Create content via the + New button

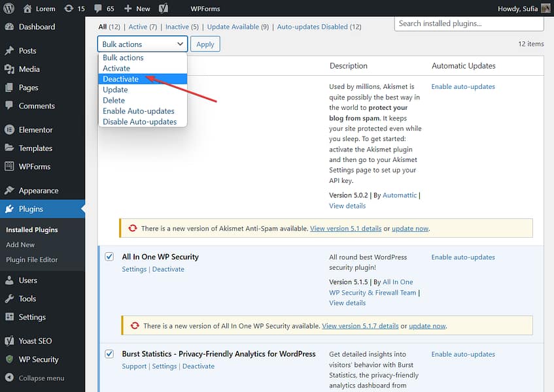pyautogui.click(x=137, y=8)
